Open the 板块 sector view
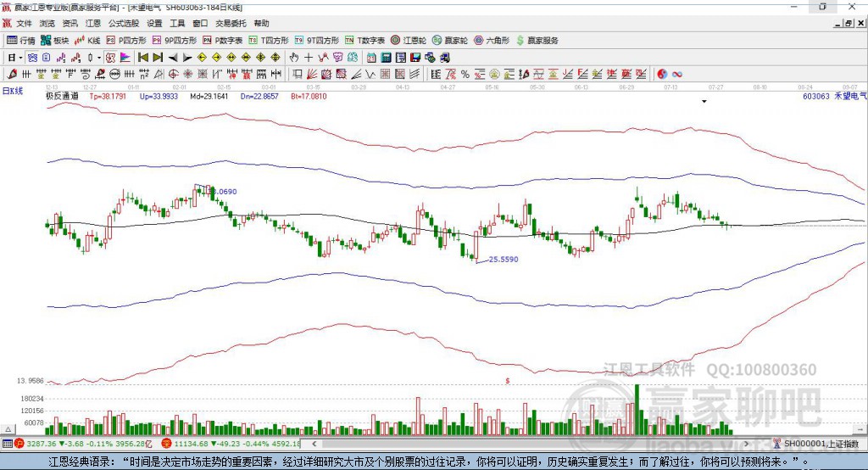 click(55, 41)
